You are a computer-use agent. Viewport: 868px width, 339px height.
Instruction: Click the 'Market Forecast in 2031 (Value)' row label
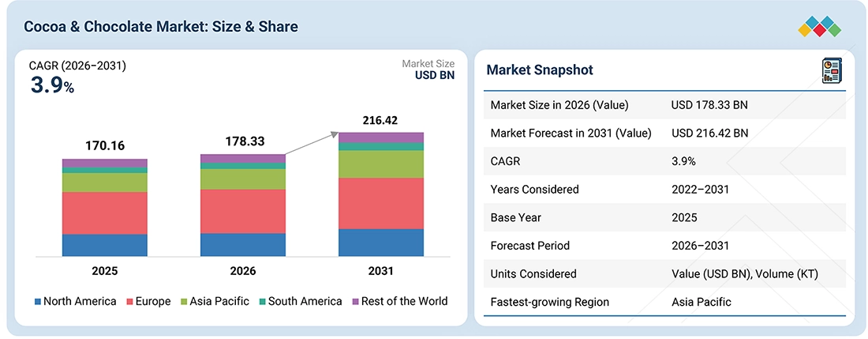click(571, 133)
